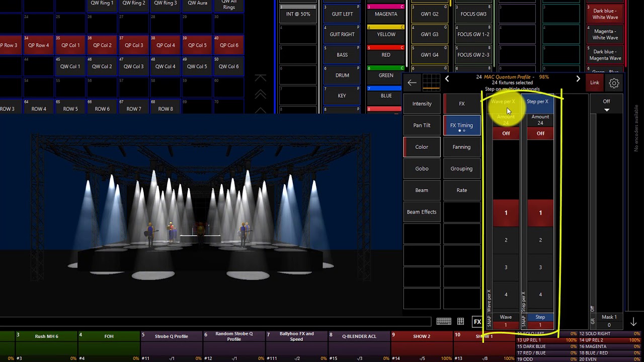Image resolution: width=644 pixels, height=362 pixels.
Task: Select the YELLOW colour palette
Action: pos(386,34)
